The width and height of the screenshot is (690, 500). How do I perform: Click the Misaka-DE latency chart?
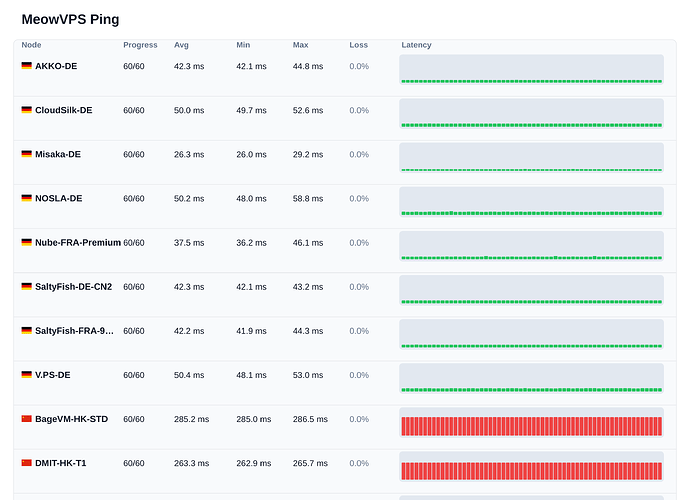(x=532, y=158)
